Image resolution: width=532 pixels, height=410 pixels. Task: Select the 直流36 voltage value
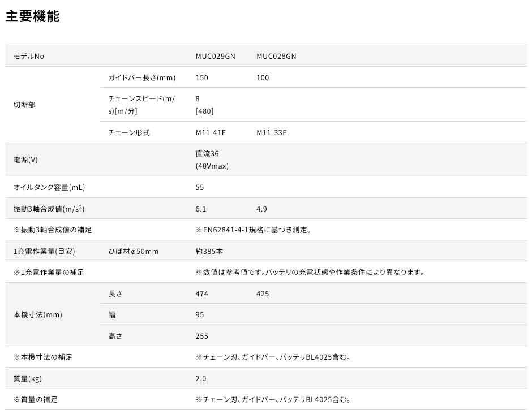click(207, 153)
